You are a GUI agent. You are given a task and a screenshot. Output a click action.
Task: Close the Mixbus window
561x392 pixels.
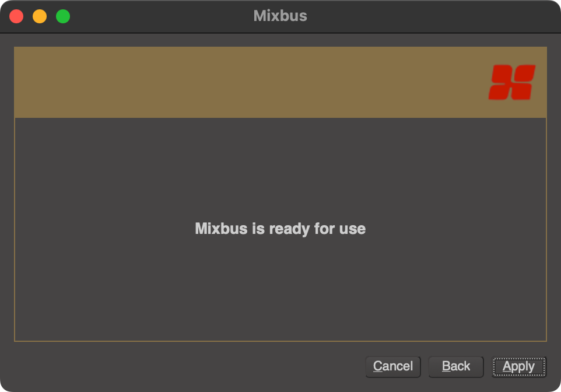coord(16,16)
